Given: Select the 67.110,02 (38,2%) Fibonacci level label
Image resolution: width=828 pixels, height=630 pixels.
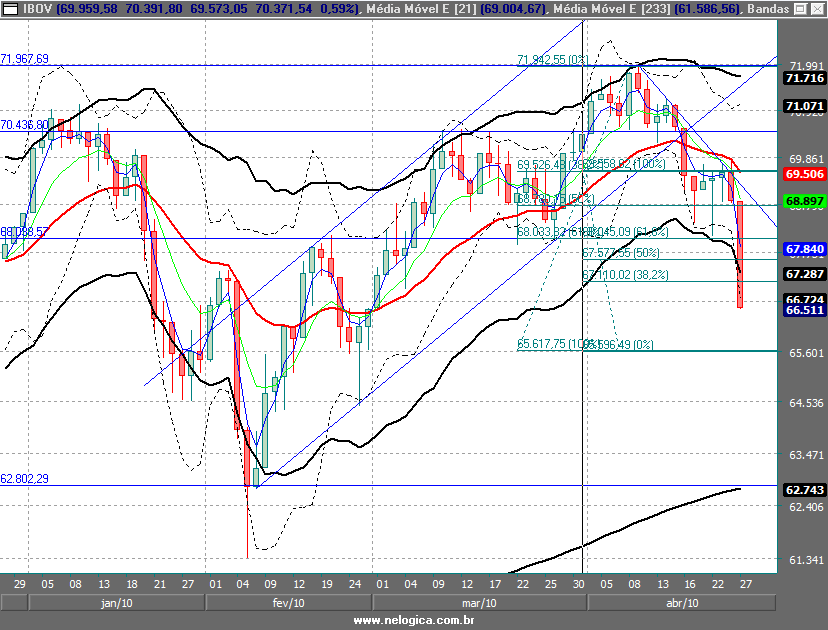Looking at the screenshot, I should pos(625,275).
